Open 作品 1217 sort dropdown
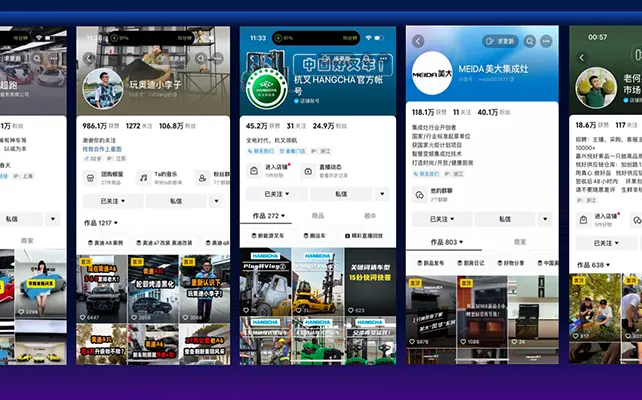Viewport: 642px width, 400px height. [101, 223]
